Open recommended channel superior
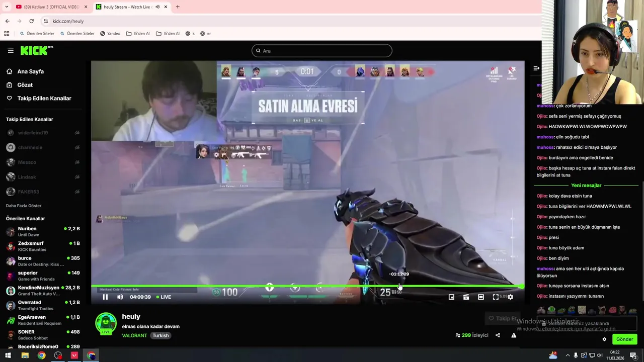This screenshot has height=362, width=644. click(43, 276)
